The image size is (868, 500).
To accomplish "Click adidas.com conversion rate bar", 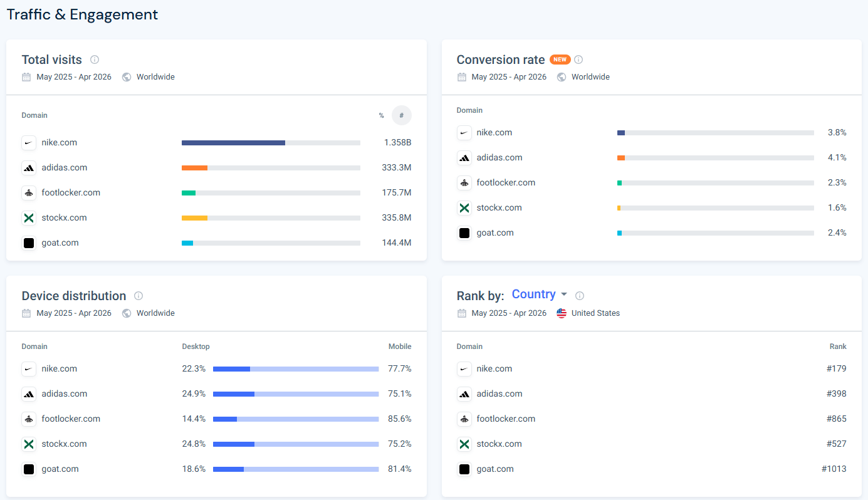I will pyautogui.click(x=716, y=158).
